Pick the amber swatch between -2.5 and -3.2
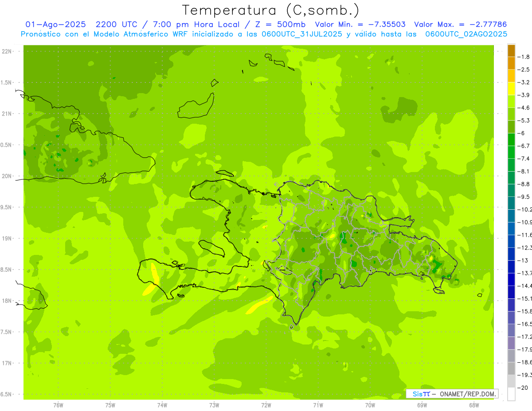This screenshot has height=411, width=532. tap(511, 76)
